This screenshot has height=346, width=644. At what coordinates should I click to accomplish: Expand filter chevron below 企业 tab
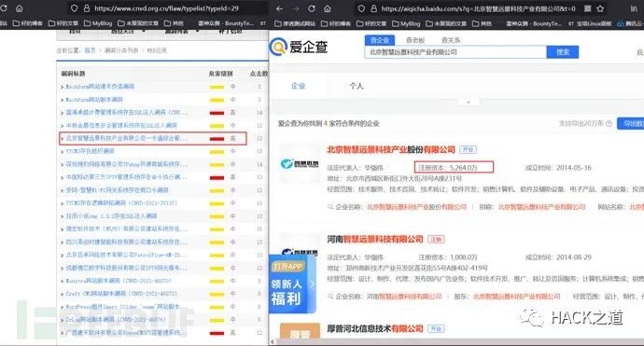(469, 102)
